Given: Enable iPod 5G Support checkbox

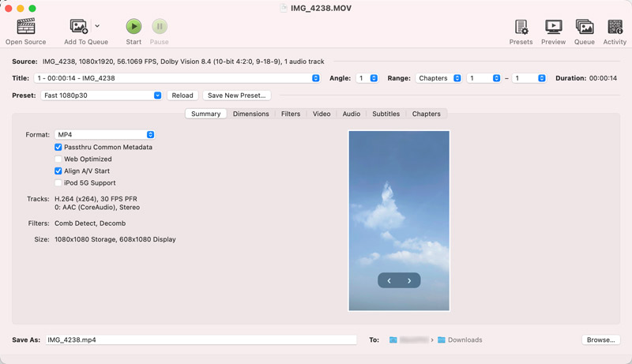Looking at the screenshot, I should tap(58, 182).
